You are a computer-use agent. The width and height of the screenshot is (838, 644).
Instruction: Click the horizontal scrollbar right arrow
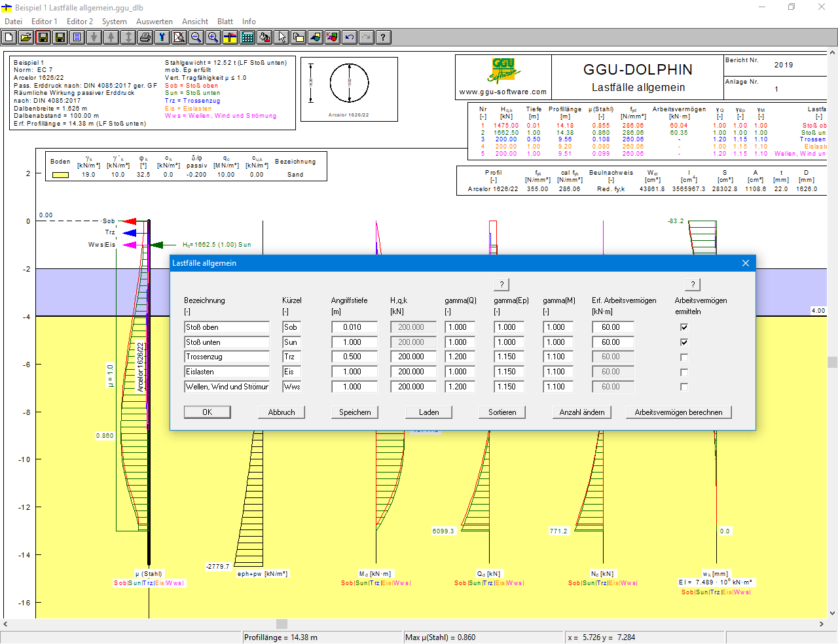[822, 624]
